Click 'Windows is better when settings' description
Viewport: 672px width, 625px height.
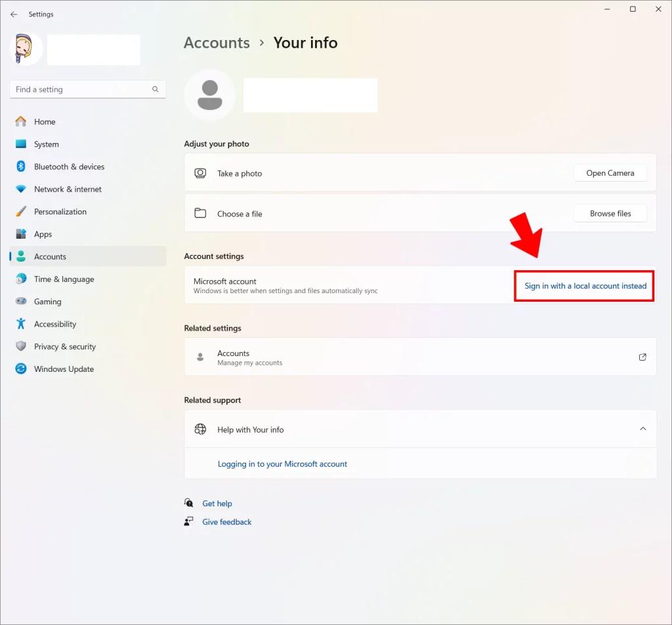click(285, 291)
